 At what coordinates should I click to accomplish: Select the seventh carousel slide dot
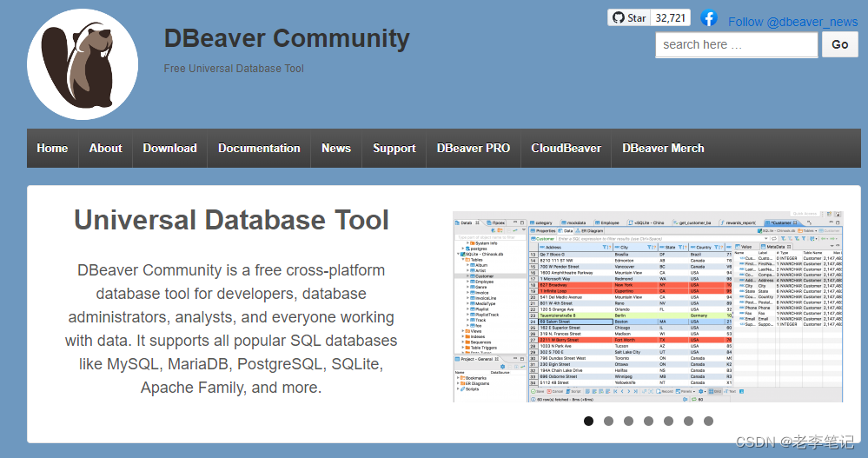(708, 421)
